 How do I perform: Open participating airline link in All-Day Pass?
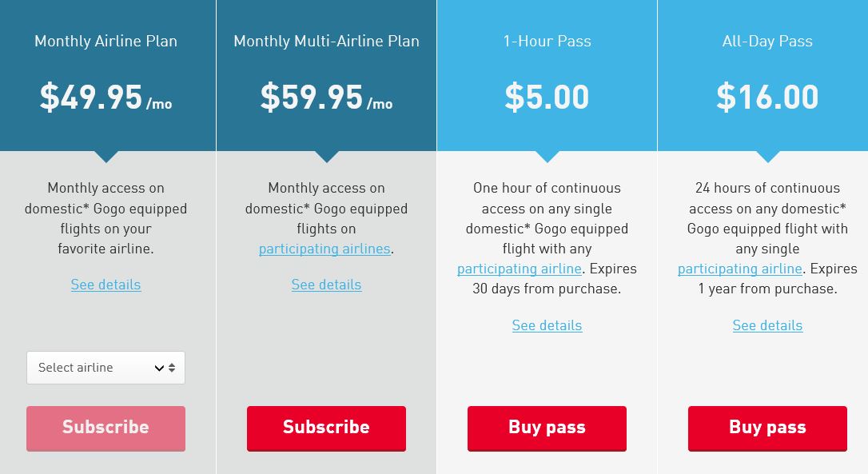pos(740,269)
